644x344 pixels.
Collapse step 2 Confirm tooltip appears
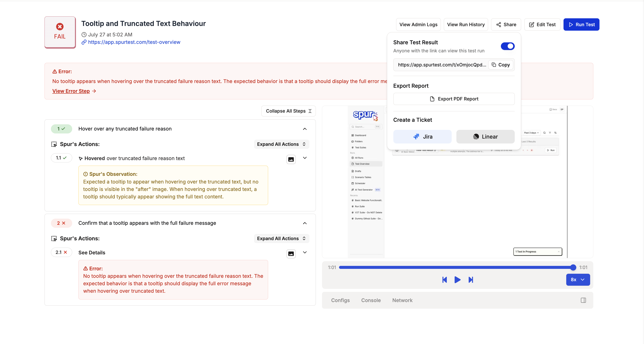(x=305, y=223)
